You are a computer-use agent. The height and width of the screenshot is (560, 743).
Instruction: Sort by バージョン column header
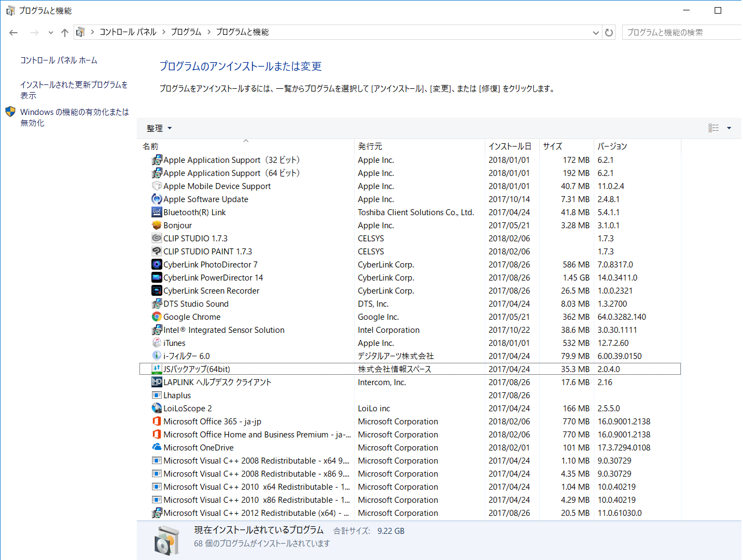pyautogui.click(x=637, y=147)
